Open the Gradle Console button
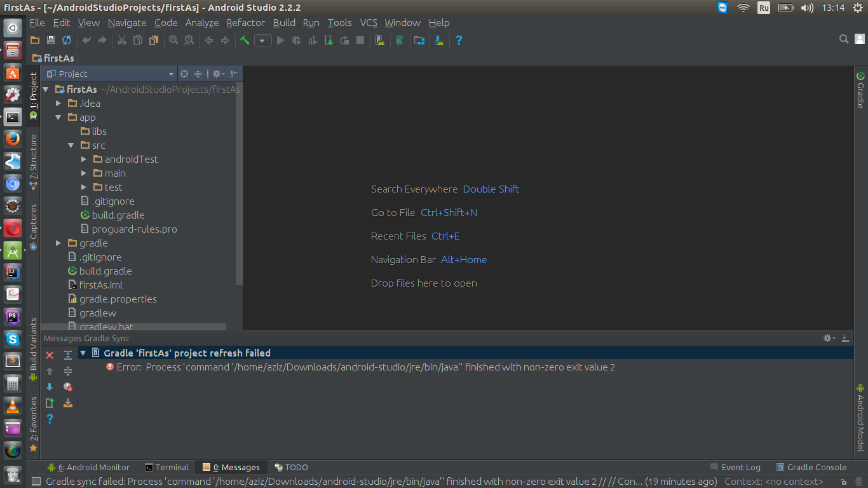The width and height of the screenshot is (868, 488). (x=812, y=467)
